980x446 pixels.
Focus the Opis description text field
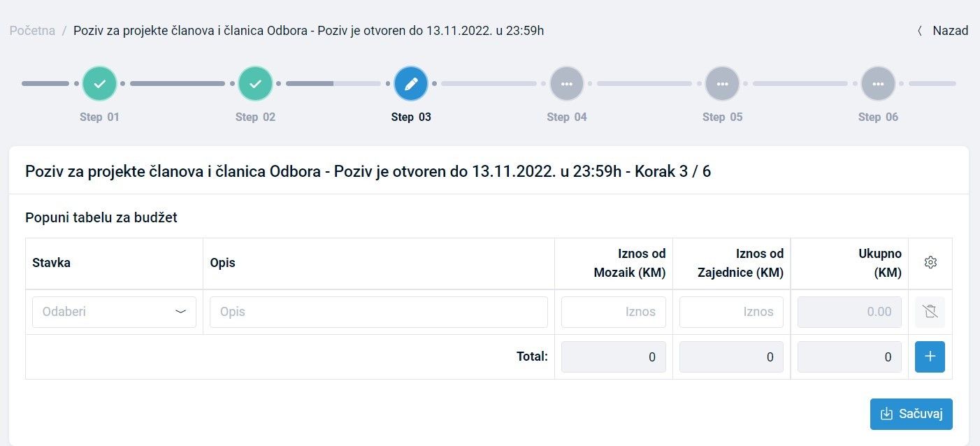pyautogui.click(x=378, y=312)
